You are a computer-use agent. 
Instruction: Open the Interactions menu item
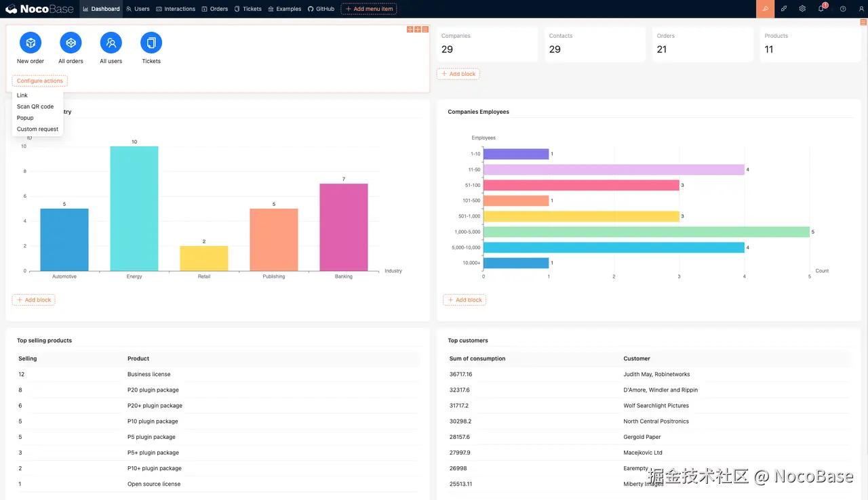[176, 9]
